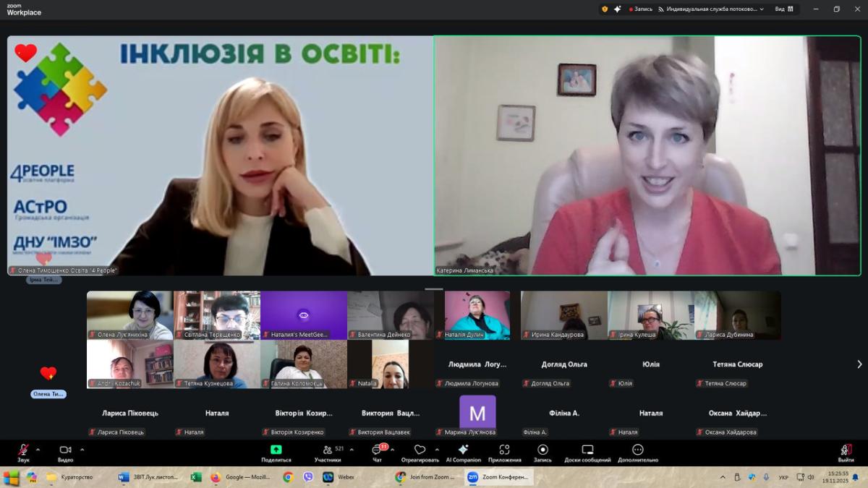Expand Индивидуальная служба потоково… dropdown
This screenshot has width=868, height=488.
pyautogui.click(x=711, y=9)
